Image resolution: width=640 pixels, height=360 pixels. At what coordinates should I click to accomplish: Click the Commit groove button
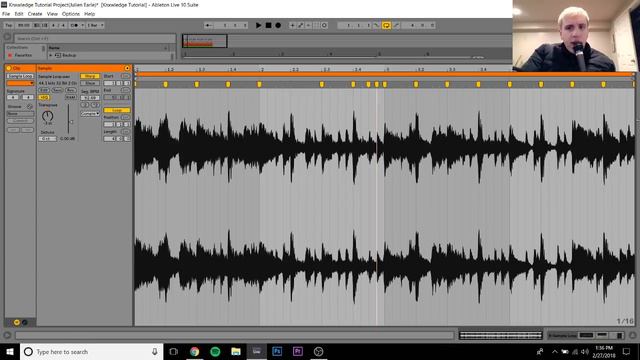coord(20,121)
